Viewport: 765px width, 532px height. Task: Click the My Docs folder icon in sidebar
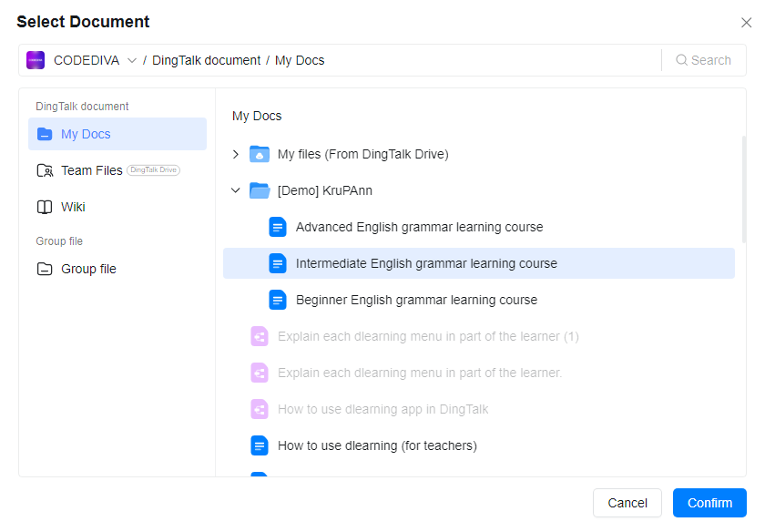coord(45,134)
